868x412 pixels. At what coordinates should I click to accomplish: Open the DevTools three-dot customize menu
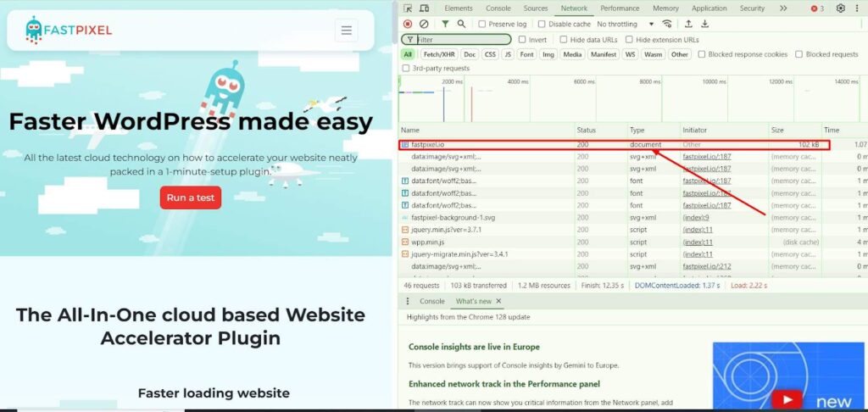858,8
